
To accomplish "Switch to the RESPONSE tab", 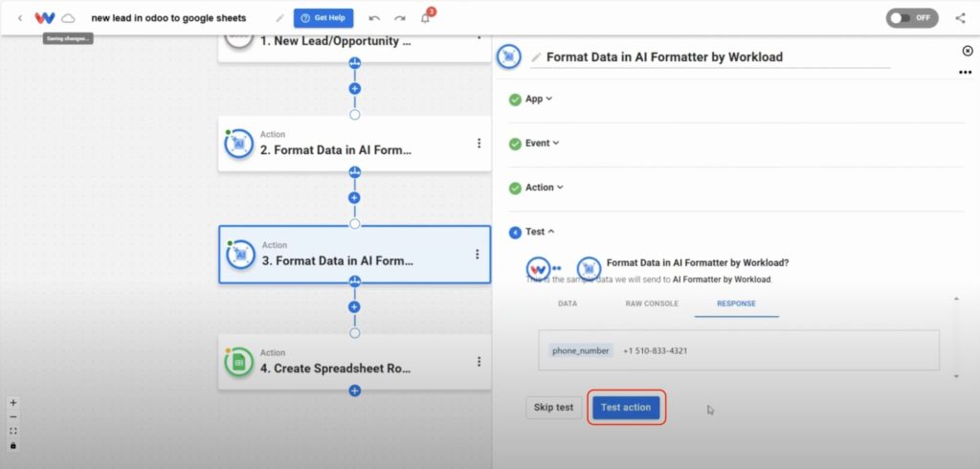I will [736, 303].
